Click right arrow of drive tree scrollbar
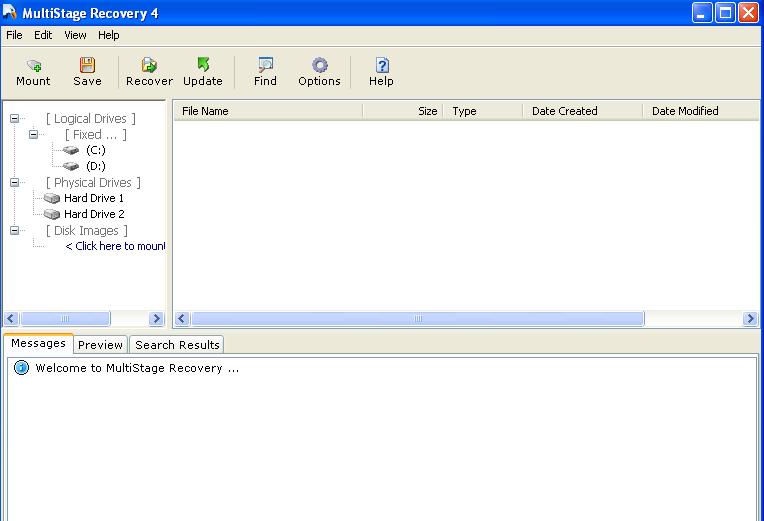This screenshot has height=521, width=764. click(x=156, y=319)
